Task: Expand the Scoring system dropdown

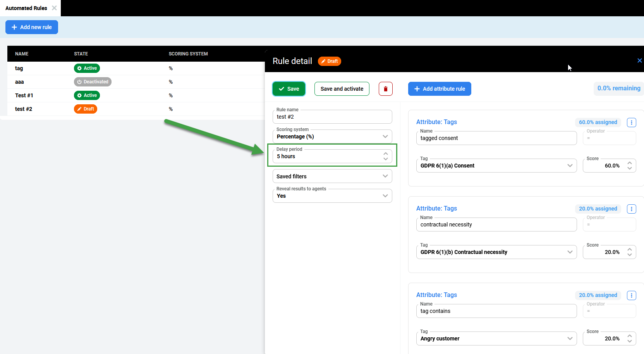Action: [332, 136]
